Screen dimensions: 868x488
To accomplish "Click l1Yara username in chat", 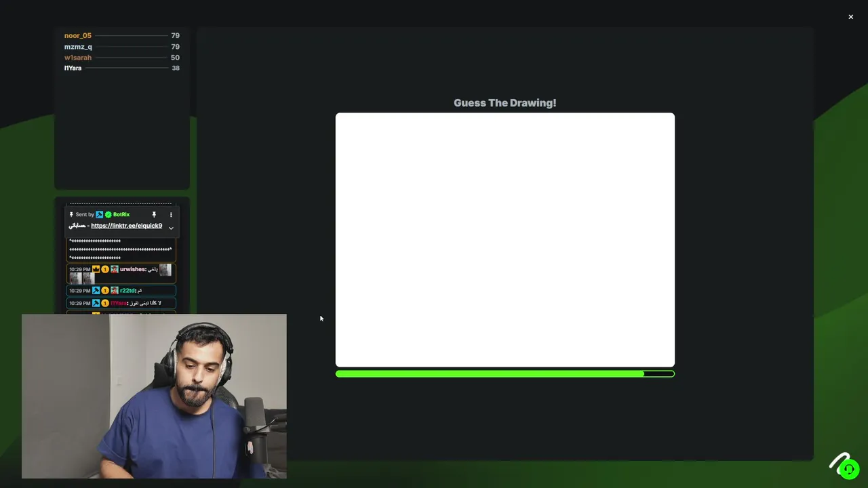I will 119,303.
